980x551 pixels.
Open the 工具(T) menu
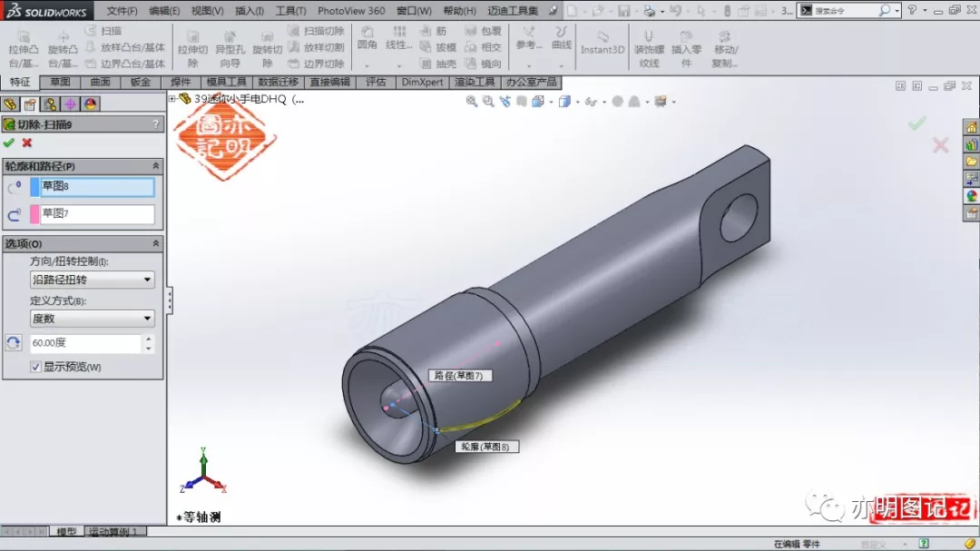pos(290,11)
